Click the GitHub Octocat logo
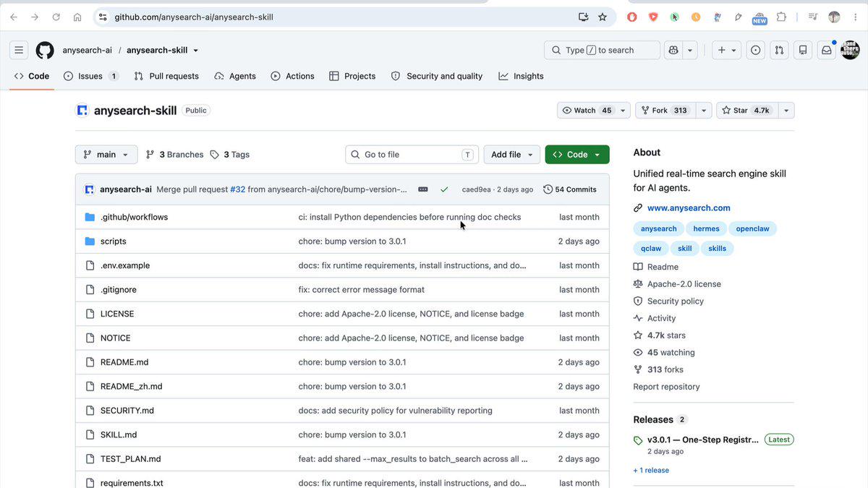Image resolution: width=868 pixels, height=488 pixels. tap(45, 50)
